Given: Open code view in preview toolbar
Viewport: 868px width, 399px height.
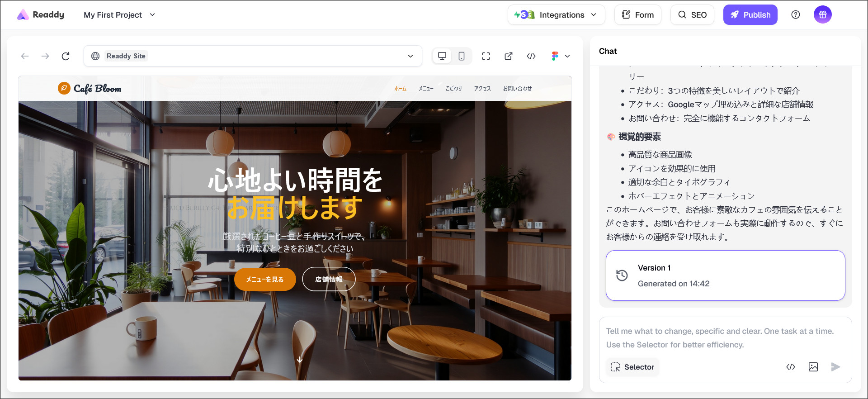Looking at the screenshot, I should pyautogui.click(x=531, y=56).
